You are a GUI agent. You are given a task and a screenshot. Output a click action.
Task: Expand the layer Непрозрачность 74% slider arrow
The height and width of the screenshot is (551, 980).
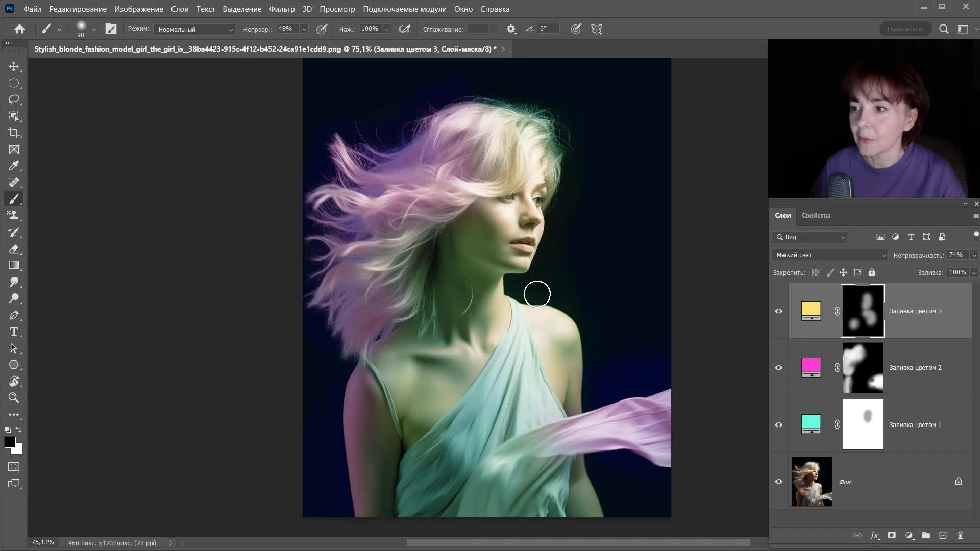point(974,255)
